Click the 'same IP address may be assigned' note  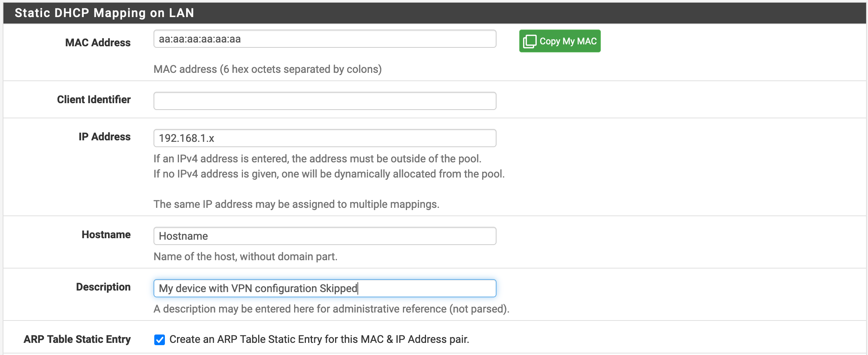[x=296, y=204]
